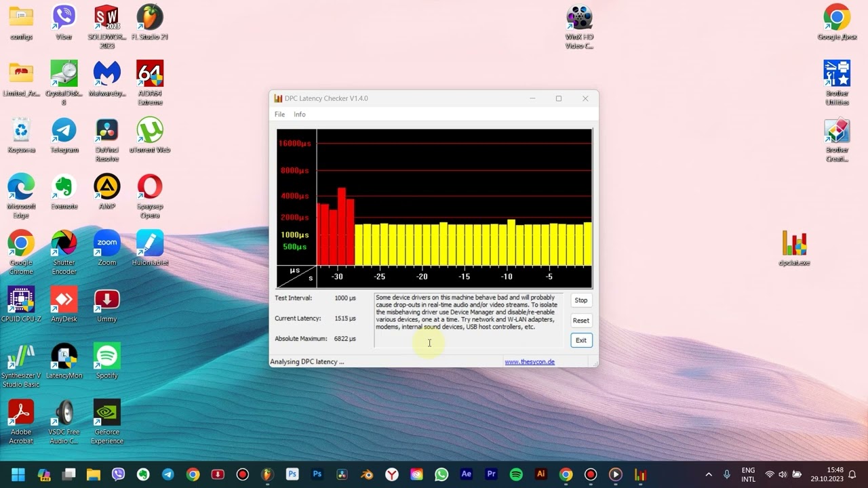Select the Adobe Acrobat desktop icon
Viewport: 868px width, 488px height.
(21, 422)
